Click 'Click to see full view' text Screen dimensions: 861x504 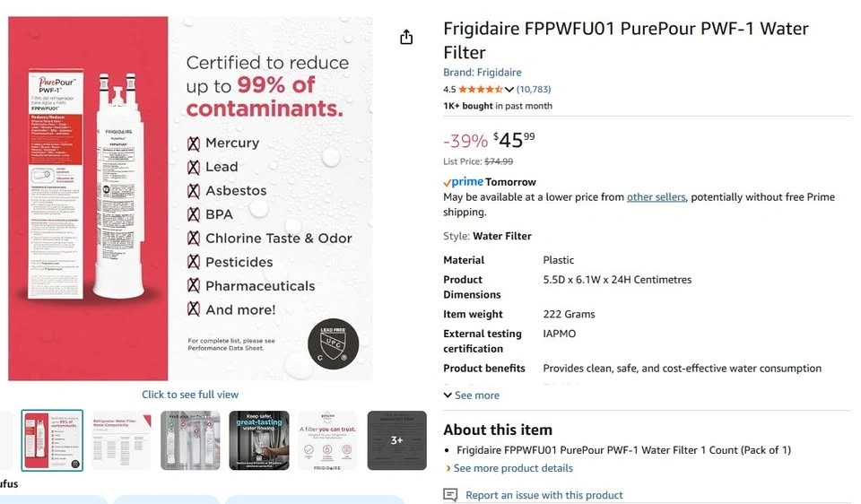tap(190, 395)
